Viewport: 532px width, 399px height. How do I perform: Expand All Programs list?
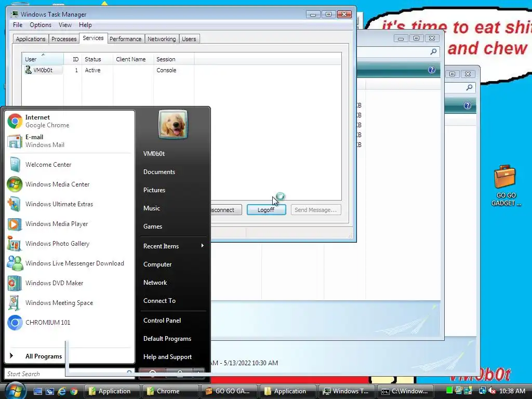pyautogui.click(x=36, y=356)
